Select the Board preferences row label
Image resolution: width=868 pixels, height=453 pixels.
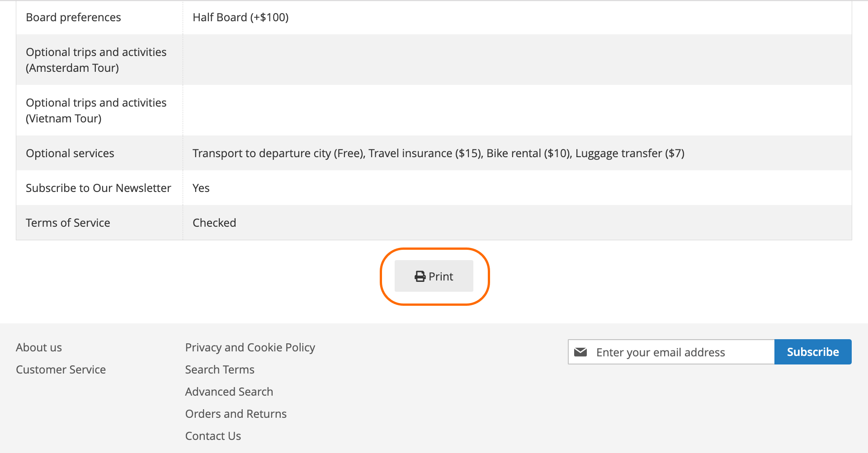73,17
